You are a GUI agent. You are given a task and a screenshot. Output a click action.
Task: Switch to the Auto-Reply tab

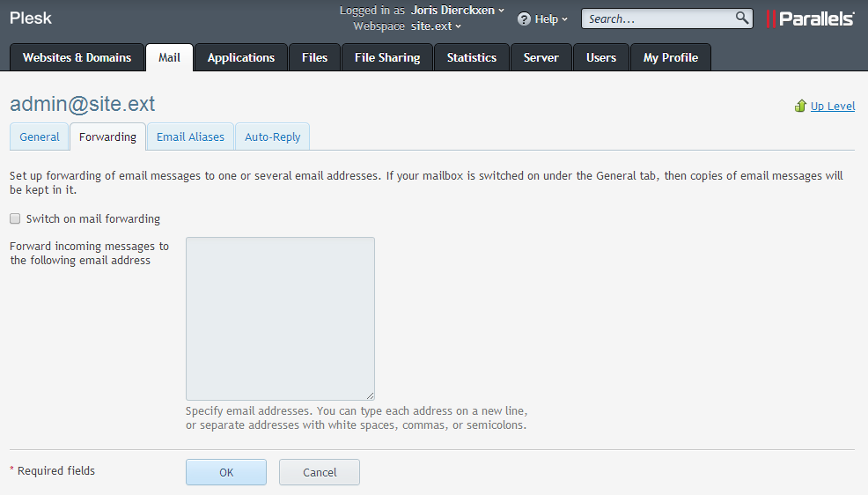(272, 137)
